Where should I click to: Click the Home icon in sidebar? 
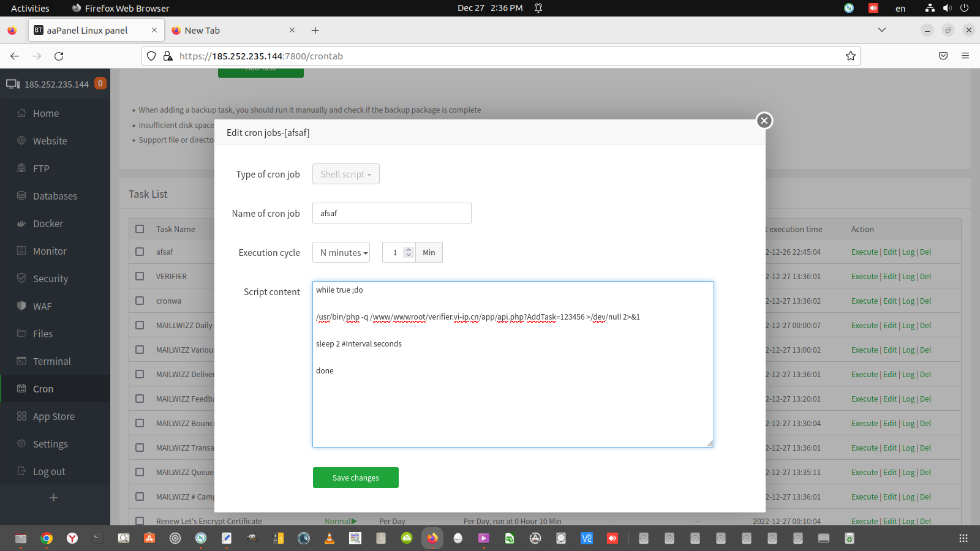click(22, 113)
